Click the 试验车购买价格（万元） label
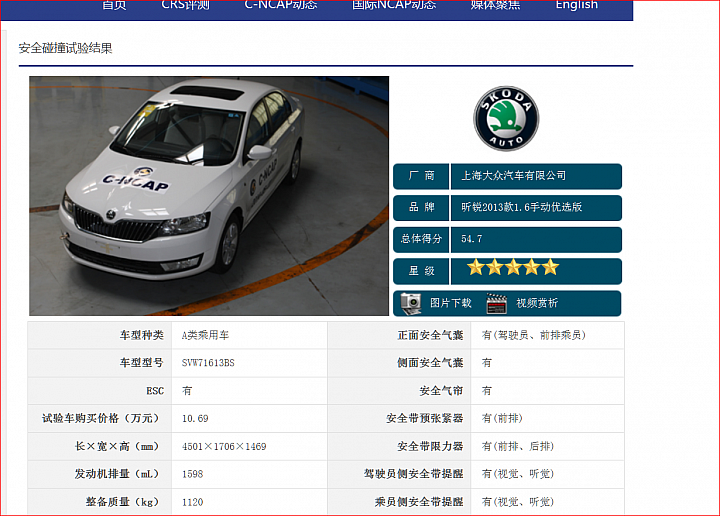720x516 pixels. [x=102, y=419]
